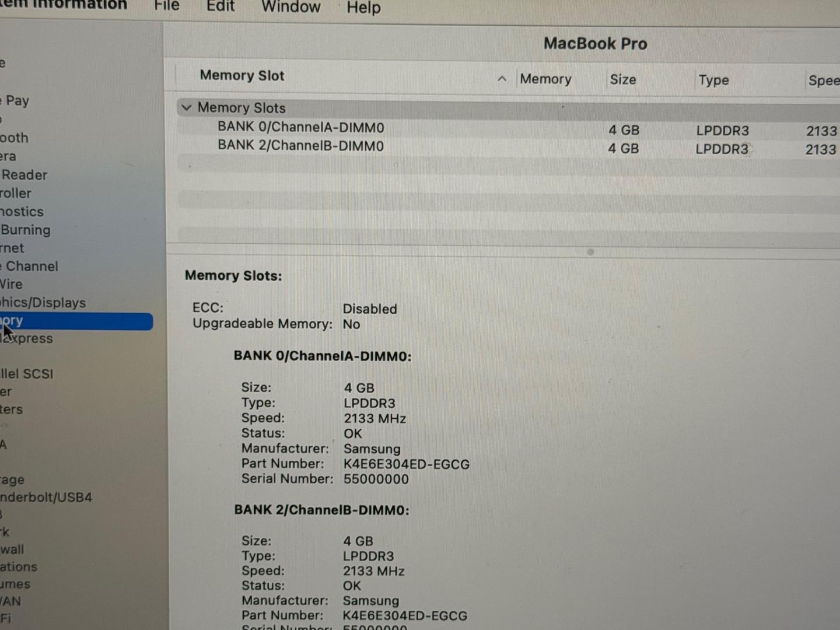Click the 2133 speed cell for BANK 2

[821, 149]
